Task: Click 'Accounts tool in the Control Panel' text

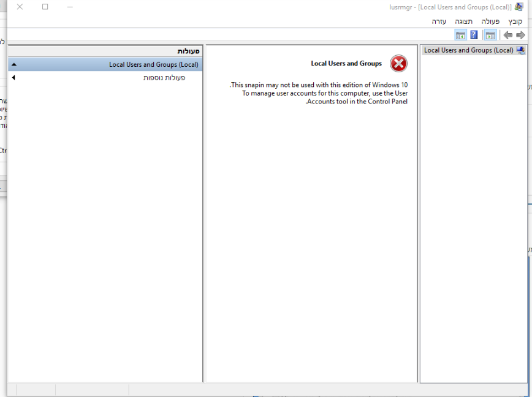Action: point(357,101)
